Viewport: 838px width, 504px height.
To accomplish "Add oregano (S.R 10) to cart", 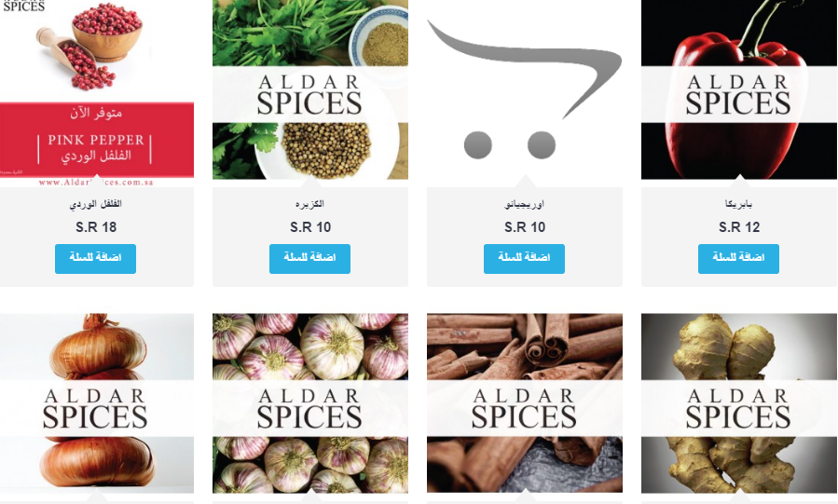I will 524,259.
